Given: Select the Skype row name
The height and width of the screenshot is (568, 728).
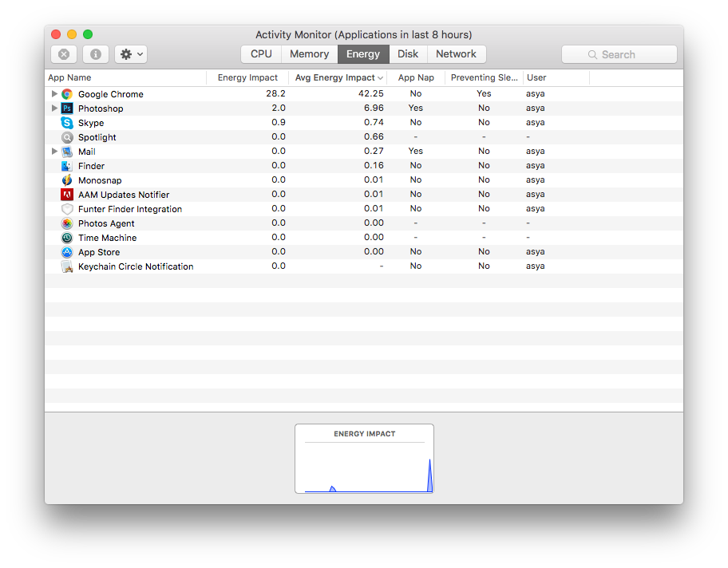Looking at the screenshot, I should 91,123.
